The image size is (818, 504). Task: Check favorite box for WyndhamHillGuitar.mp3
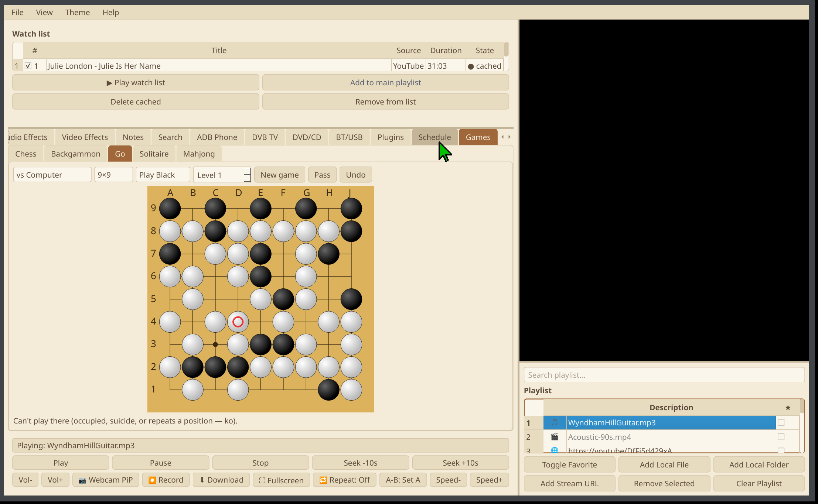tap(781, 422)
